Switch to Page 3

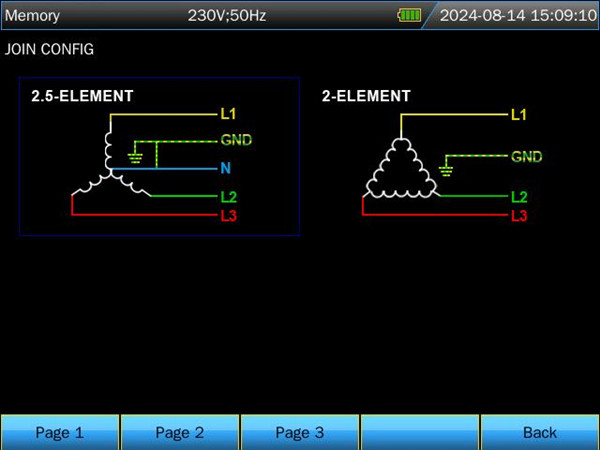[300, 432]
